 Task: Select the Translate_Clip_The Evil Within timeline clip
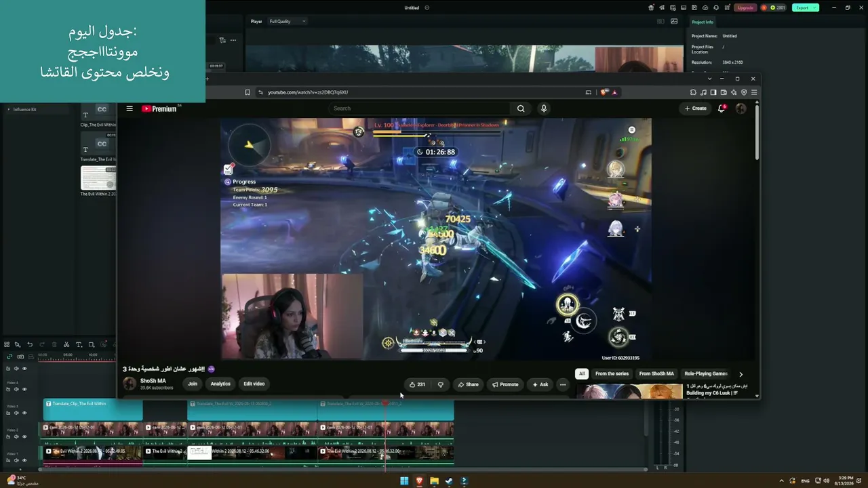tap(93, 409)
